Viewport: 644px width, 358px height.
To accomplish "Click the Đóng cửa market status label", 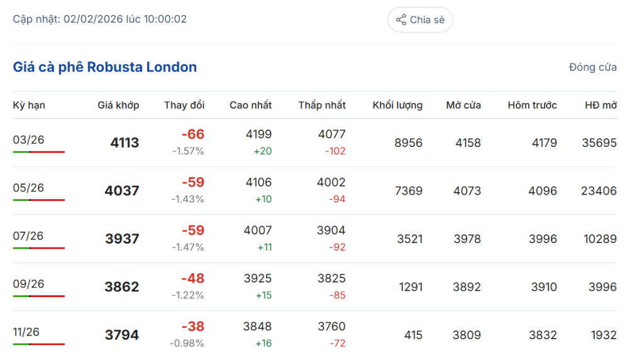I will [592, 67].
